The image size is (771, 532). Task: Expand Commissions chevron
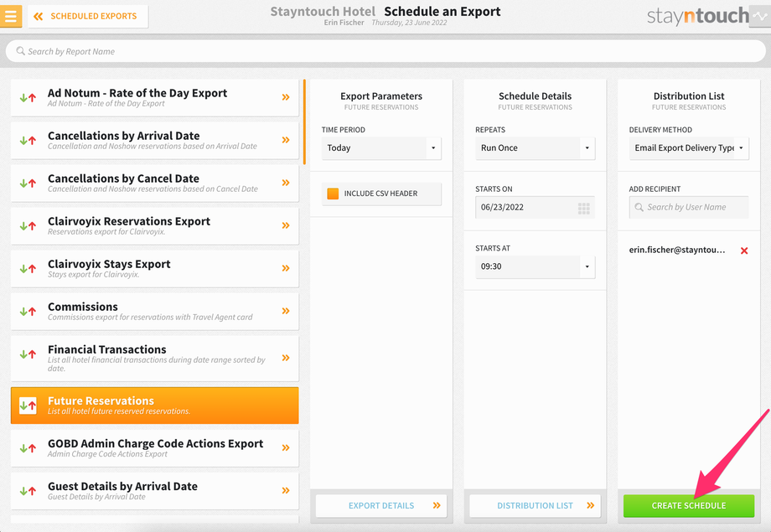pos(286,311)
